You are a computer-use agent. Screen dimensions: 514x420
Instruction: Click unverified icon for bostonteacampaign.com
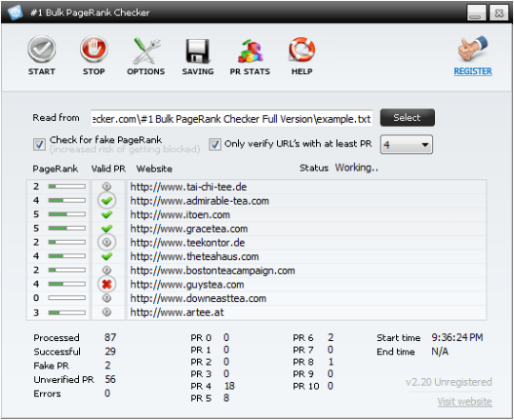(107, 270)
